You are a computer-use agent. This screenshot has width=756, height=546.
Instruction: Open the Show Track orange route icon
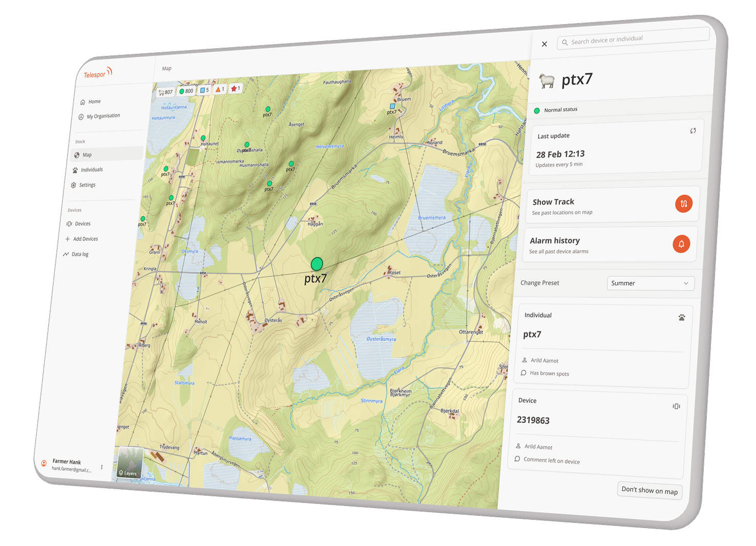click(684, 203)
